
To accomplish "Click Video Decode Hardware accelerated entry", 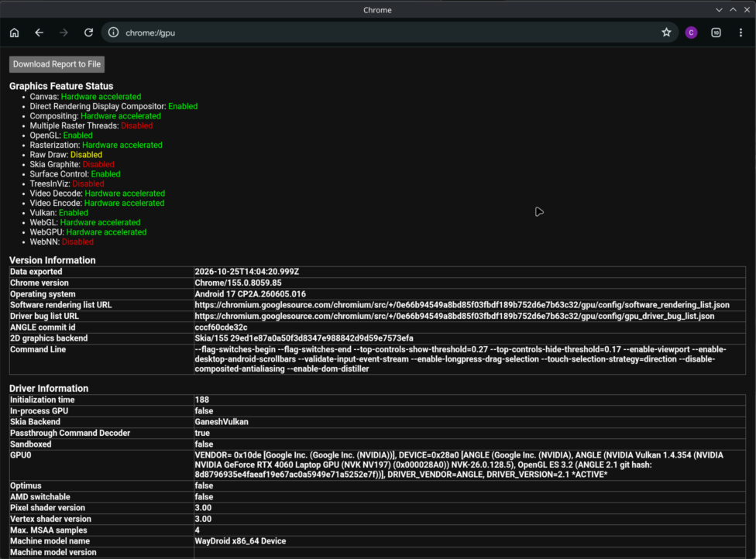I will click(98, 194).
